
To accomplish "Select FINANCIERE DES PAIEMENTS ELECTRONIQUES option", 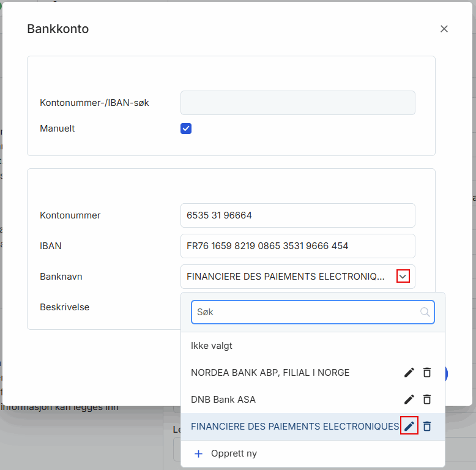I will pos(313,427).
